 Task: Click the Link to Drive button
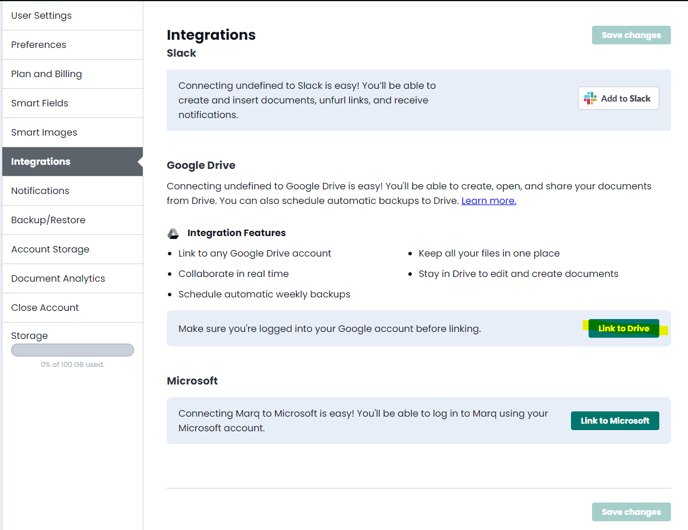point(624,328)
